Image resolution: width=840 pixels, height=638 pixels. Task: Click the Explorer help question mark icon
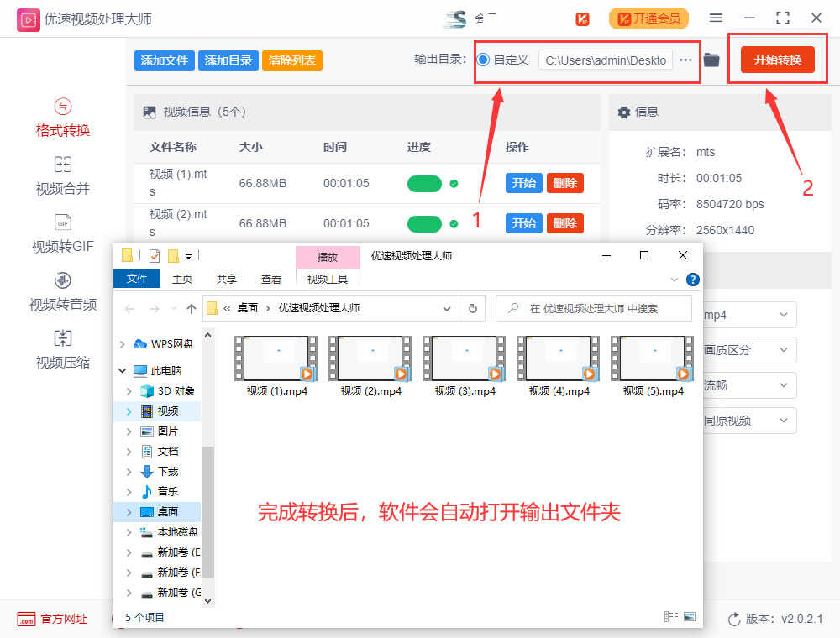point(693,280)
